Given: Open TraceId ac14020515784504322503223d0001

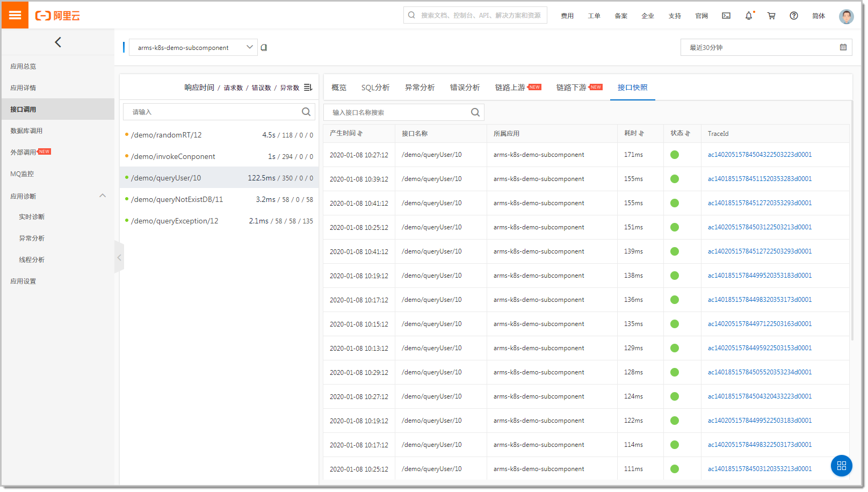Looking at the screenshot, I should pyautogui.click(x=759, y=155).
